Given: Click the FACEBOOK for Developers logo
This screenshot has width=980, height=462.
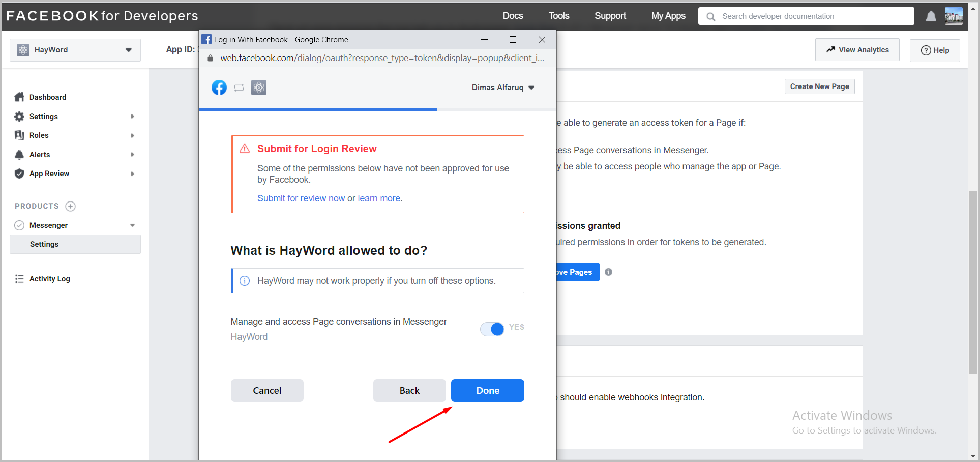Looking at the screenshot, I should [102, 16].
